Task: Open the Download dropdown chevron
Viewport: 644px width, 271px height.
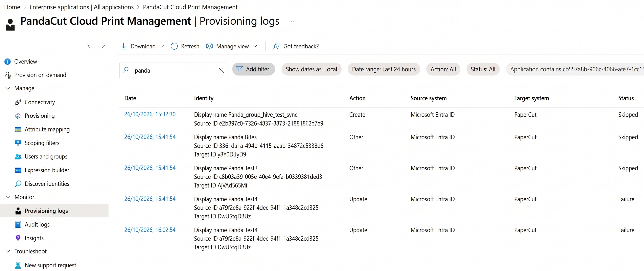Action: 161,46
